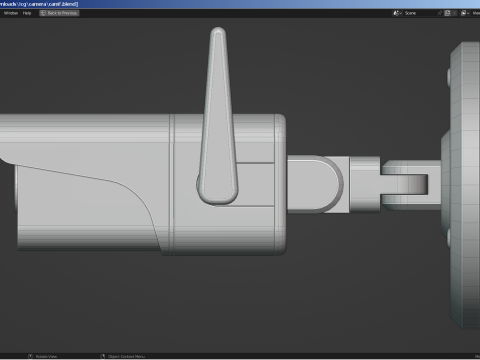Viewport: 480px width, 360px height.
Task: Click the Back to Previous button
Action: [59, 13]
